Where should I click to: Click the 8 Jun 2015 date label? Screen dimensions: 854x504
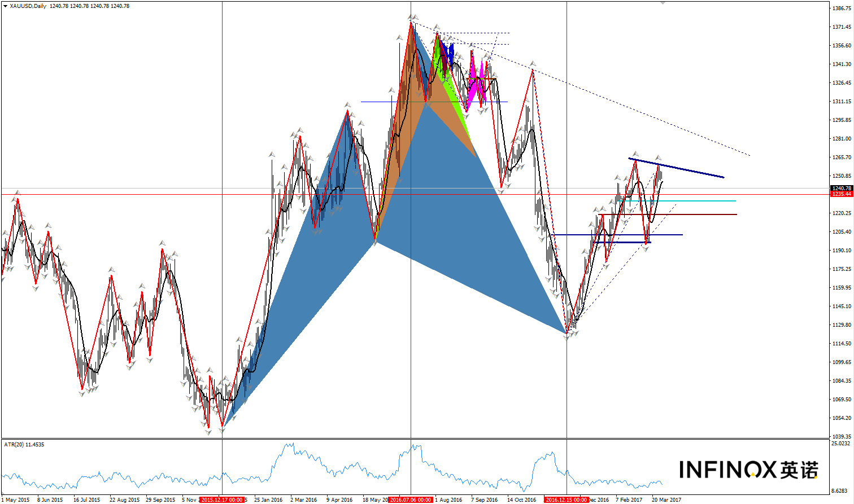[50, 499]
